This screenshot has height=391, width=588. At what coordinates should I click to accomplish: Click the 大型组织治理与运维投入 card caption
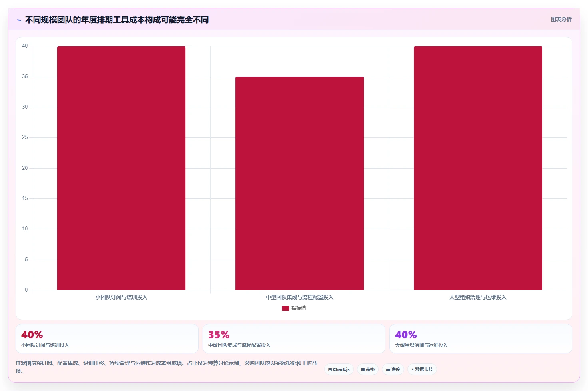point(421,345)
